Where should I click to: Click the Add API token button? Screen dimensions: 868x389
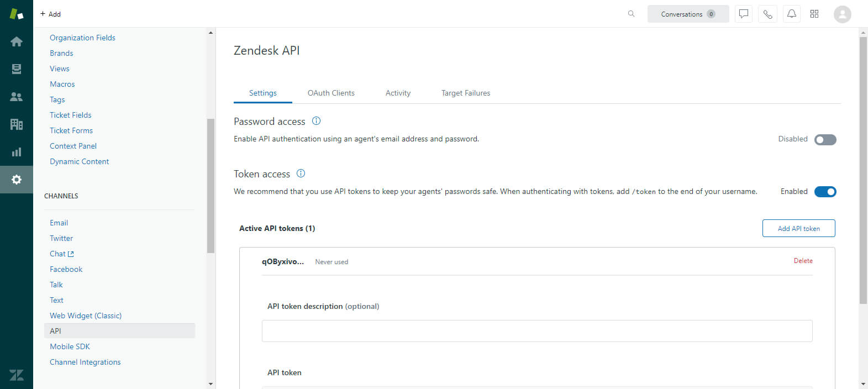point(798,228)
